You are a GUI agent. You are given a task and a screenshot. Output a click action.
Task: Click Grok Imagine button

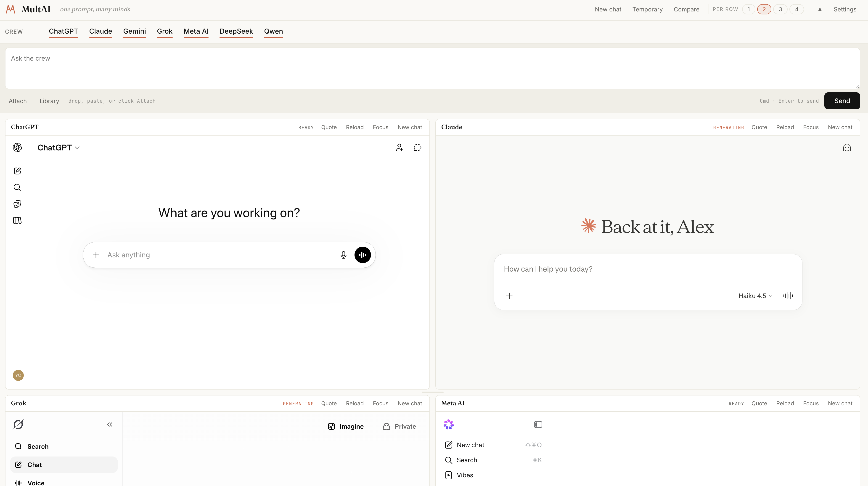tap(346, 426)
